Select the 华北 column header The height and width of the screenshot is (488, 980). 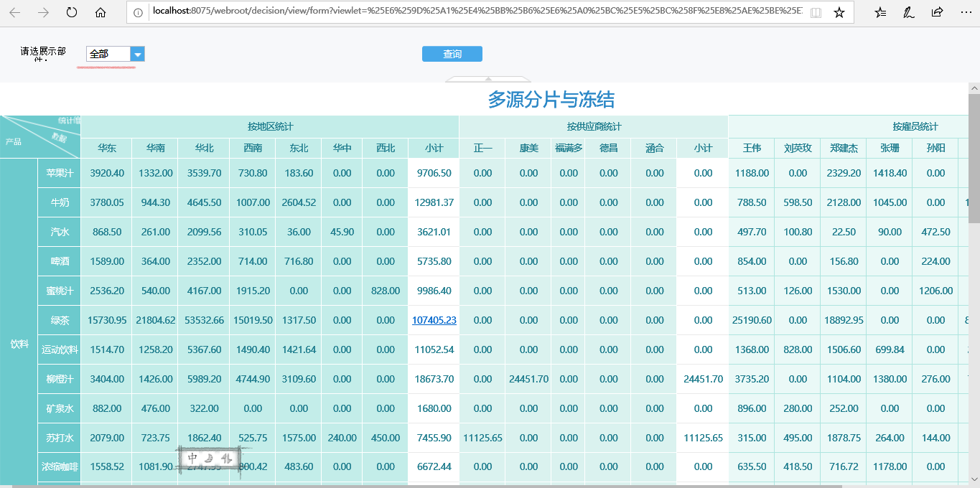205,148
